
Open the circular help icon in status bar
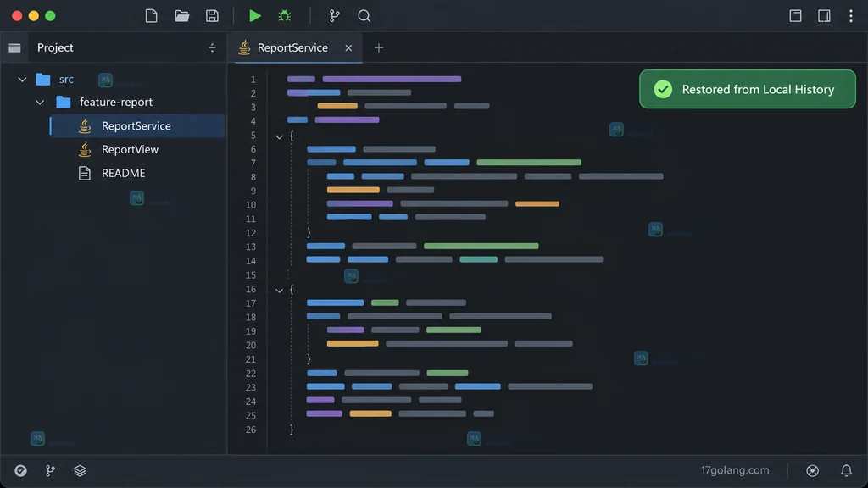point(813,470)
